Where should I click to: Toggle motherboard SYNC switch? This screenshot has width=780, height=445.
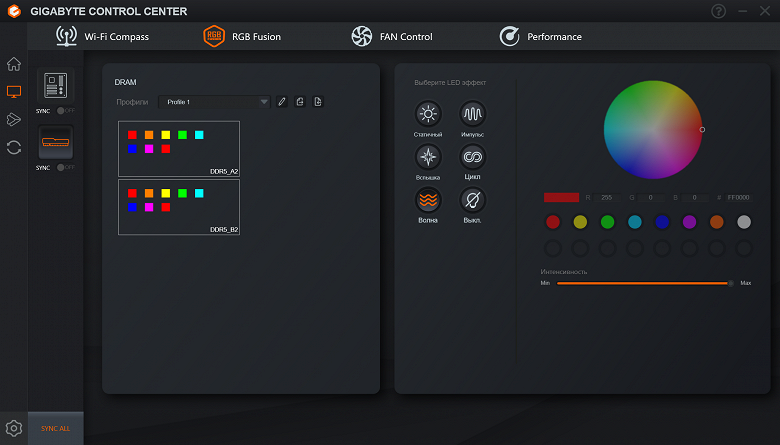(65, 111)
